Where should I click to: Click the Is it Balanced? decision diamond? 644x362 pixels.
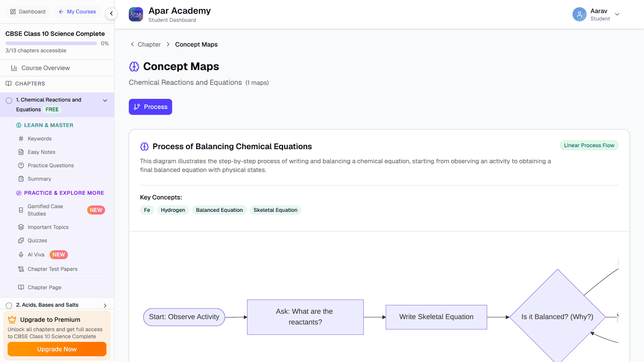[x=557, y=317]
